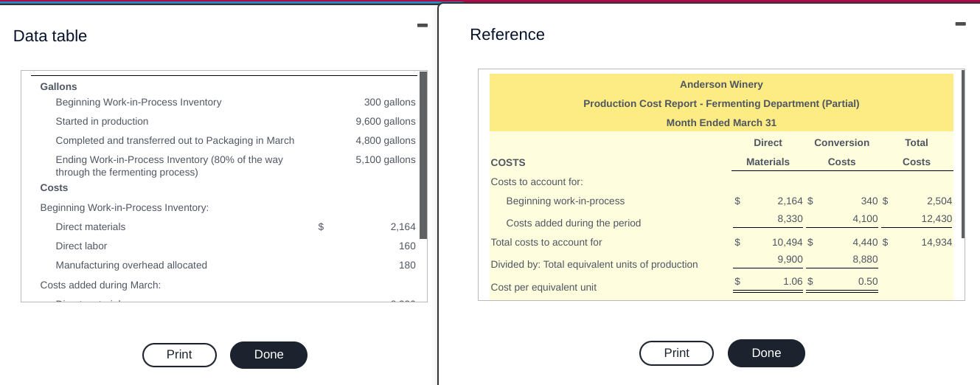The image size is (980, 385).
Task: Click the 8,330 direct materials value
Action: [790, 218]
